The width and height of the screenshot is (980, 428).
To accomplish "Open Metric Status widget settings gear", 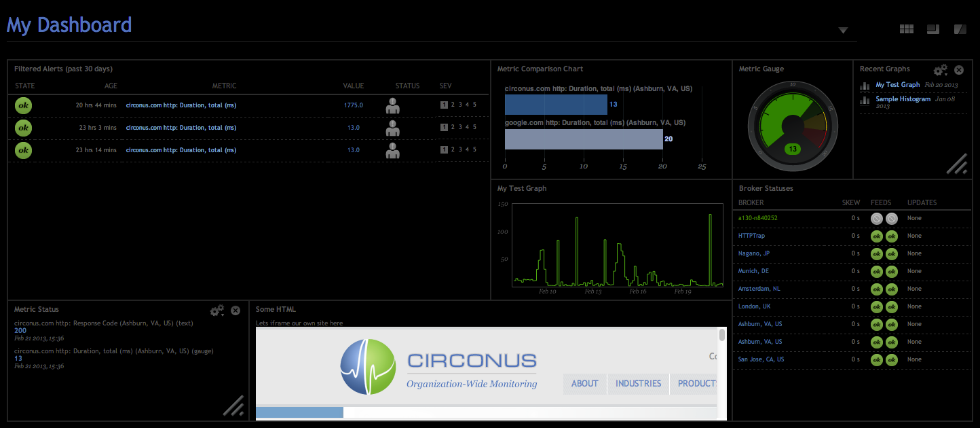I will 216,310.
